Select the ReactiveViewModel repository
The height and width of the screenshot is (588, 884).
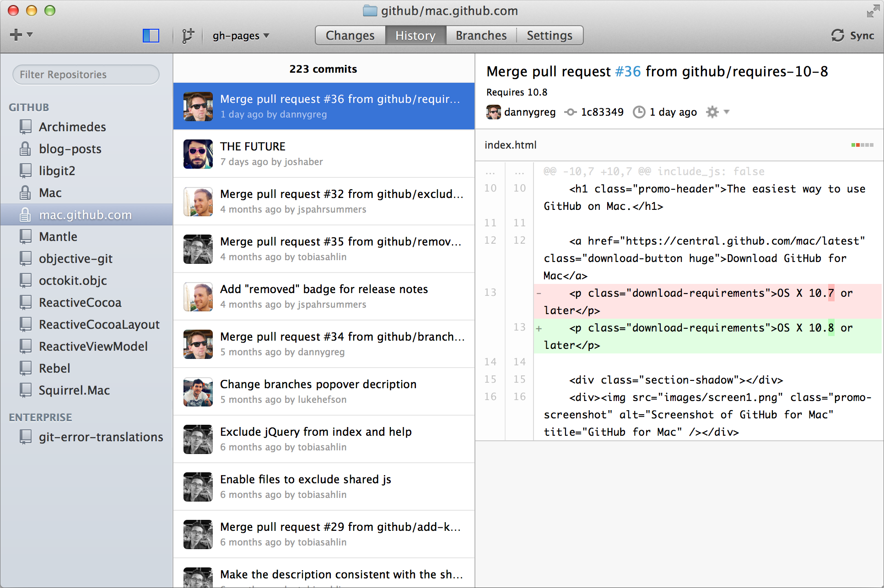[x=86, y=347]
